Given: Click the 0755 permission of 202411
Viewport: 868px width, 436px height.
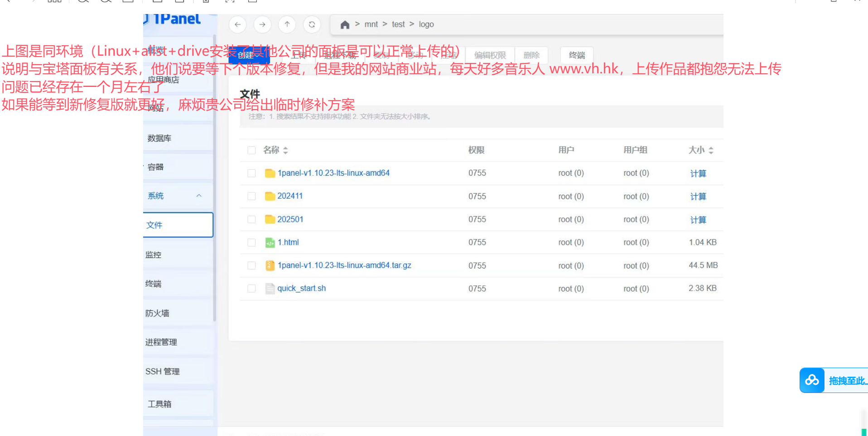Looking at the screenshot, I should point(477,196).
